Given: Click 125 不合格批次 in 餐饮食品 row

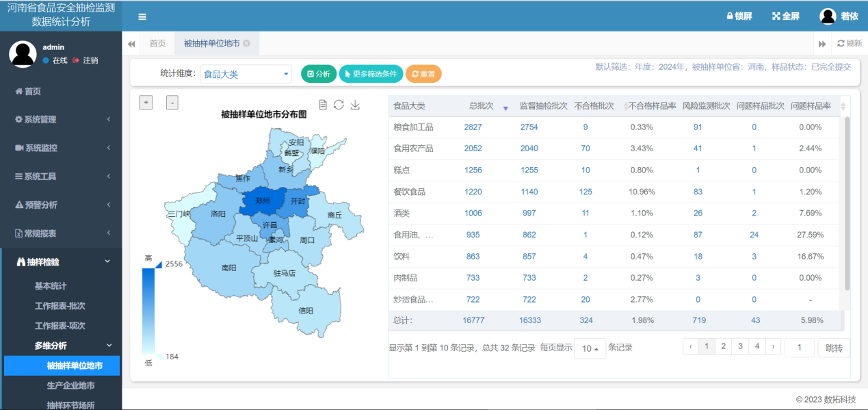Looking at the screenshot, I should (x=586, y=192).
